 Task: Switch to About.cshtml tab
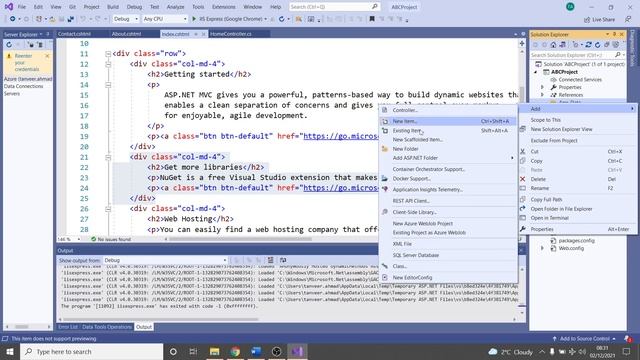click(127, 34)
